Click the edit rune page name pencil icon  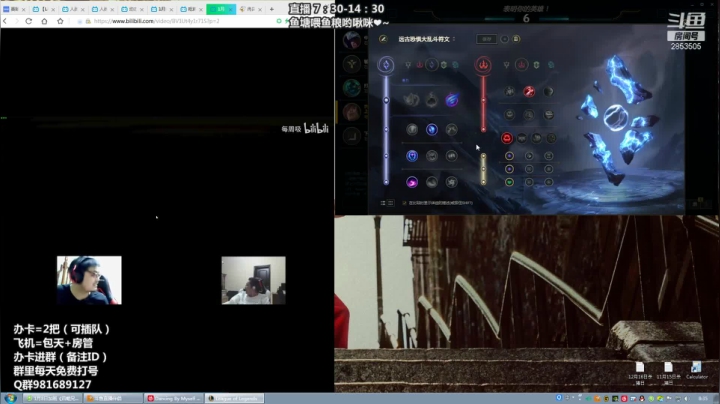click(383, 39)
